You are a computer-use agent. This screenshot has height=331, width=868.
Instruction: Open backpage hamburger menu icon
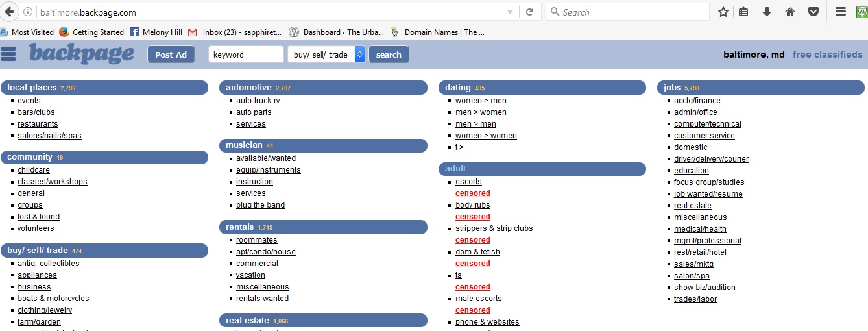point(8,54)
